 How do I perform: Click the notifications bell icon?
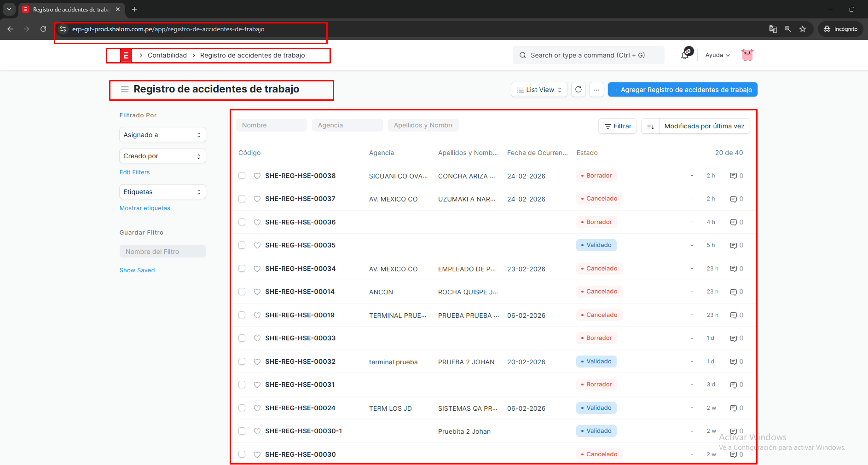pos(685,55)
